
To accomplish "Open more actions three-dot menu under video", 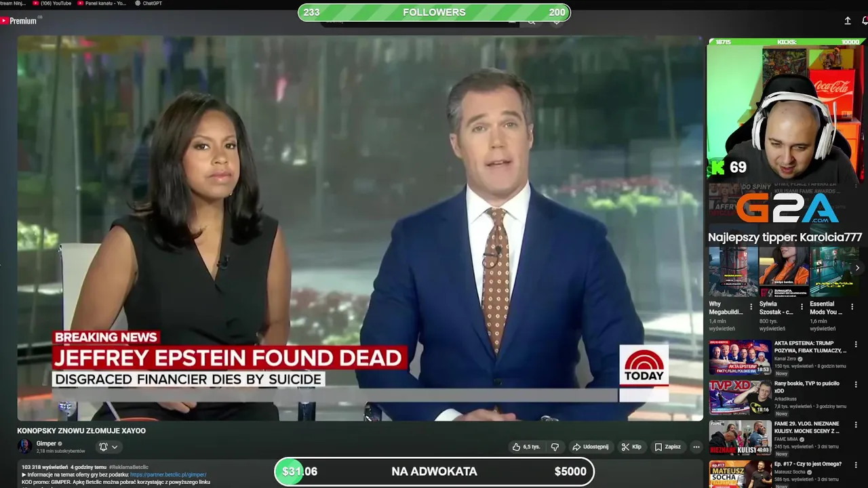I will pos(696,447).
